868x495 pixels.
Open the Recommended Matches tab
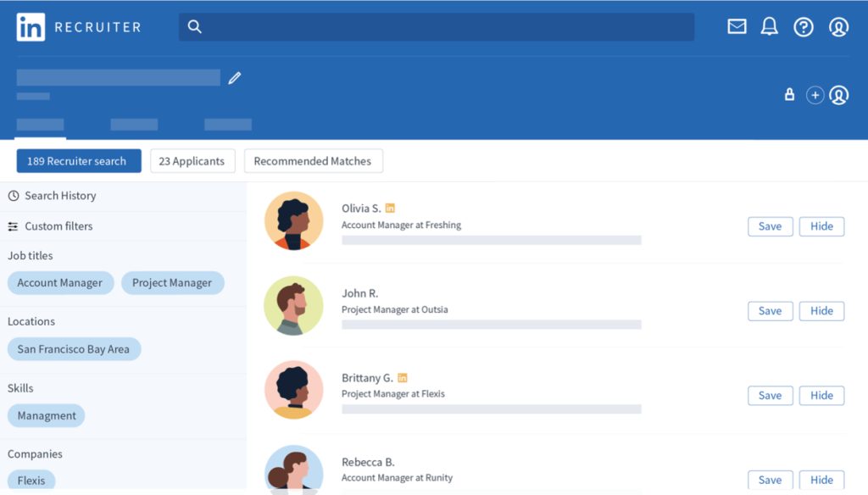coord(314,160)
